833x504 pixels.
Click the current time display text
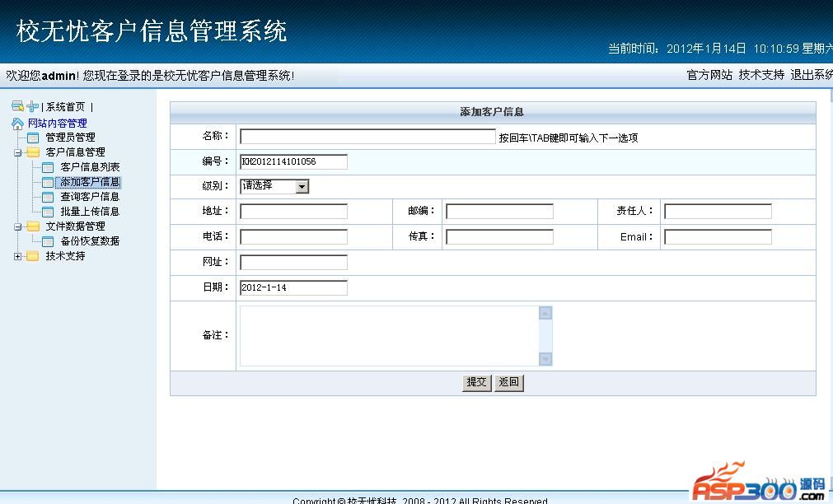click(x=720, y=49)
